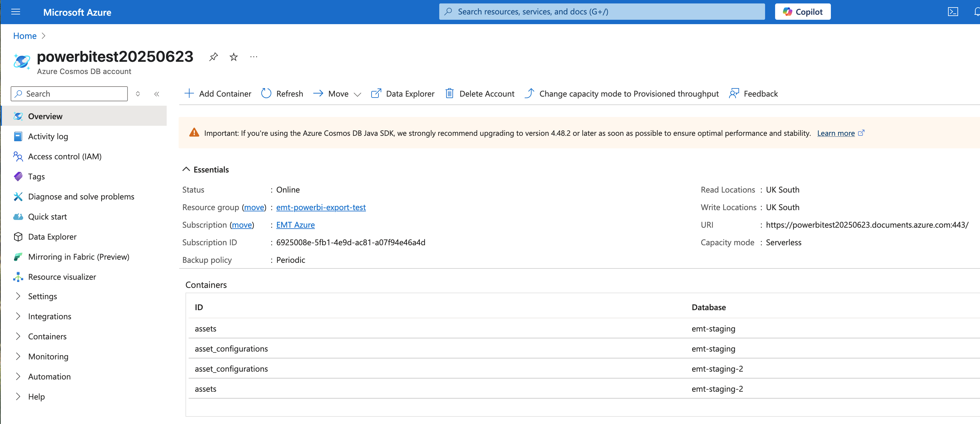Click the Quick start cloud icon
Viewport: 980px width, 424px height.
[x=18, y=217]
